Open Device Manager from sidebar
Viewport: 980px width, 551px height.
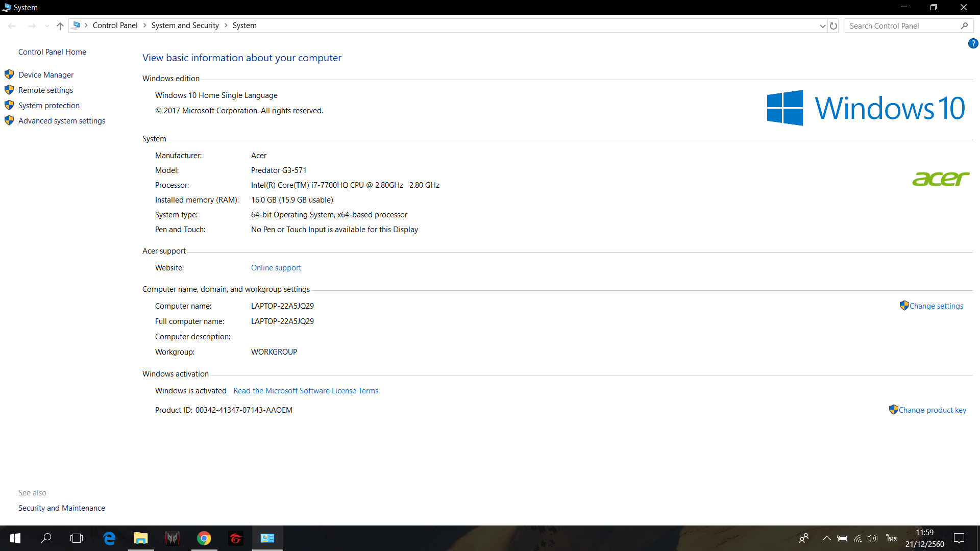(46, 75)
